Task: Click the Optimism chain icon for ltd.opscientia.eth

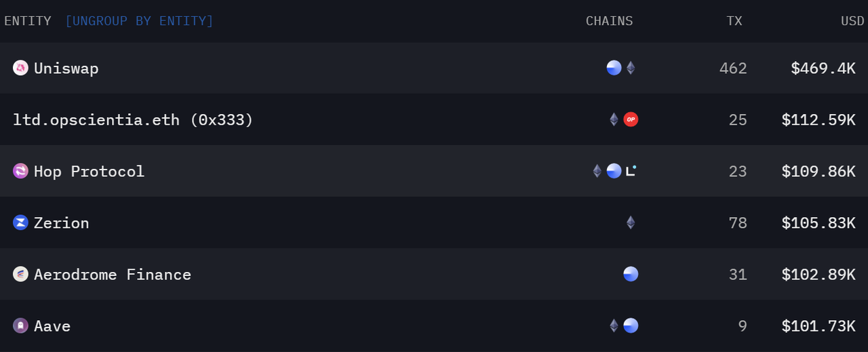Action: coord(631,119)
